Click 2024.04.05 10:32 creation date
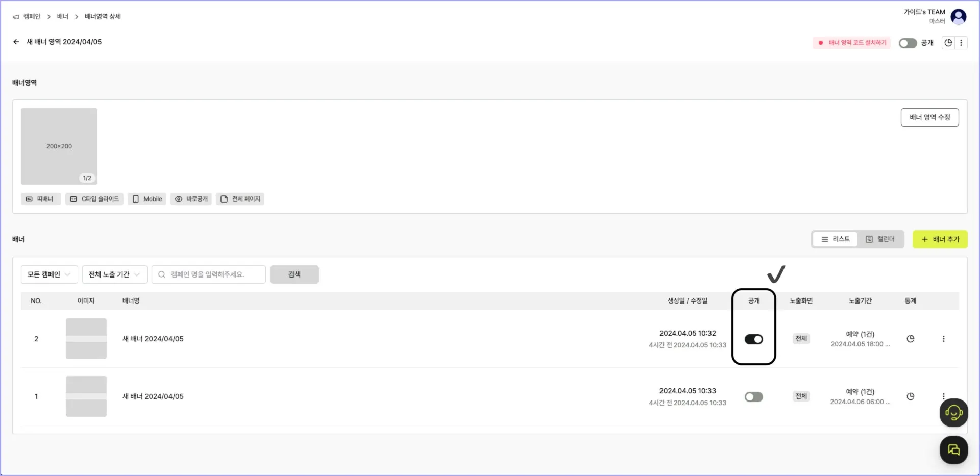Screen dimensions: 980x476 [x=688, y=333]
